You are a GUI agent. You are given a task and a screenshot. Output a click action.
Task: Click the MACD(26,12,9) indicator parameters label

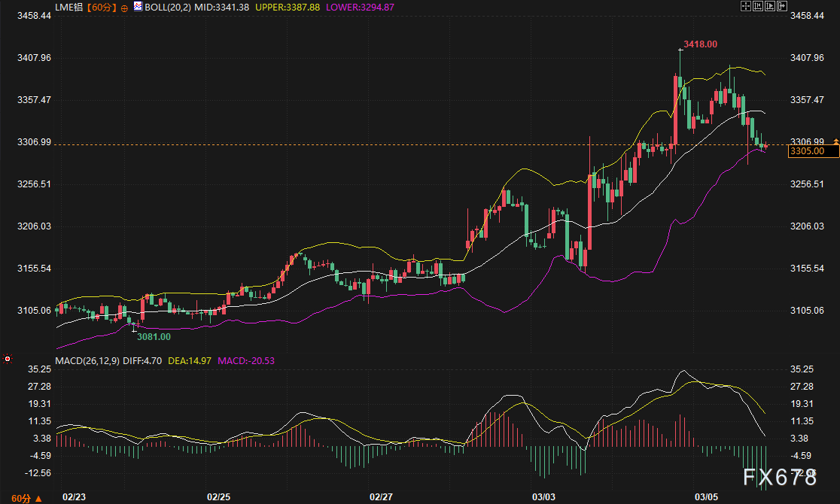click(88, 361)
